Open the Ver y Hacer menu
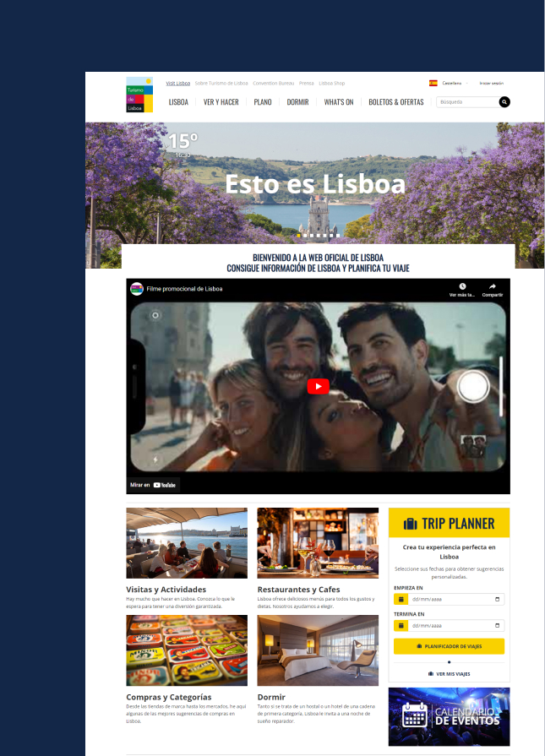The height and width of the screenshot is (756, 545). click(x=221, y=102)
